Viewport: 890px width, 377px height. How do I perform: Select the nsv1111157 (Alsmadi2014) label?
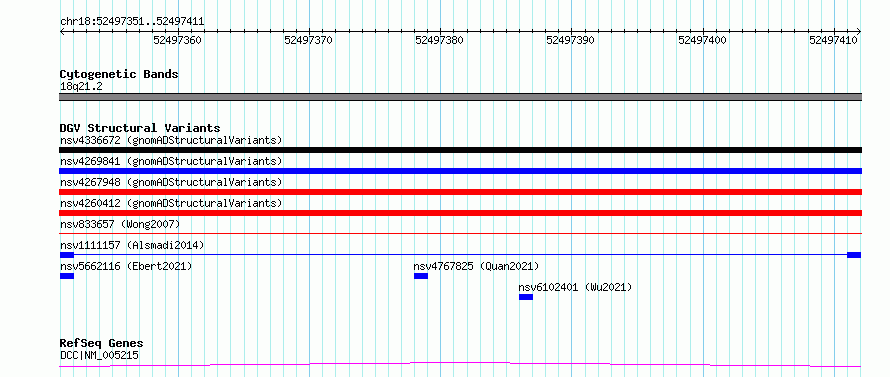(132, 245)
